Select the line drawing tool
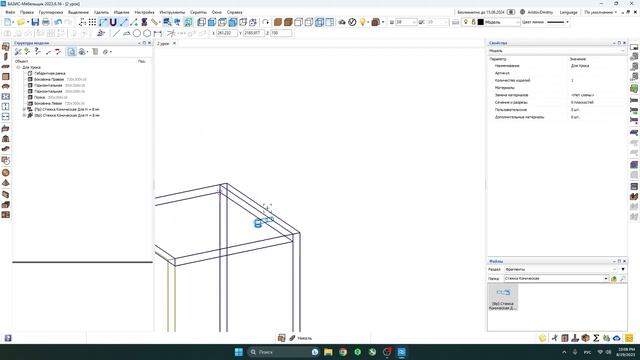Screen dimensions: 640x360 (116, 33)
